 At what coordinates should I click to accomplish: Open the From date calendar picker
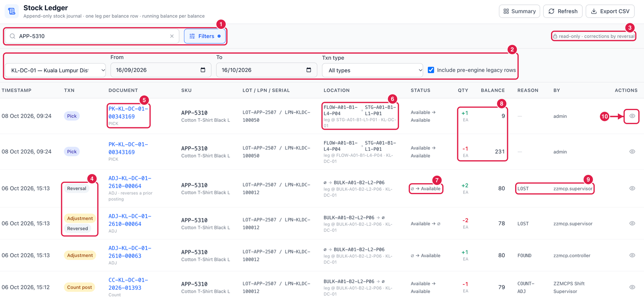coord(203,70)
